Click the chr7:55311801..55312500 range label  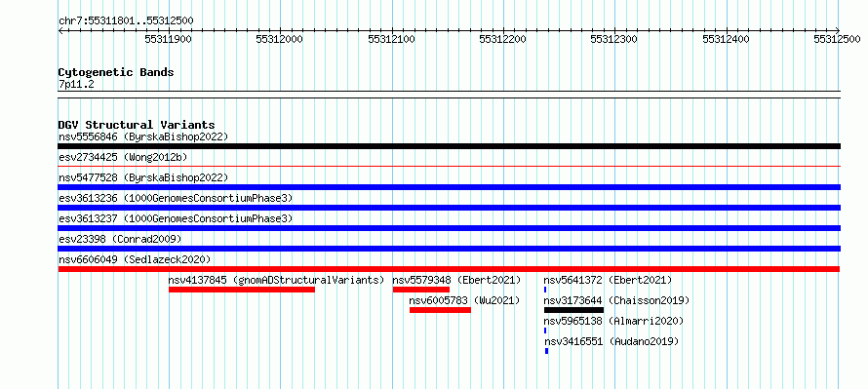[x=126, y=20]
